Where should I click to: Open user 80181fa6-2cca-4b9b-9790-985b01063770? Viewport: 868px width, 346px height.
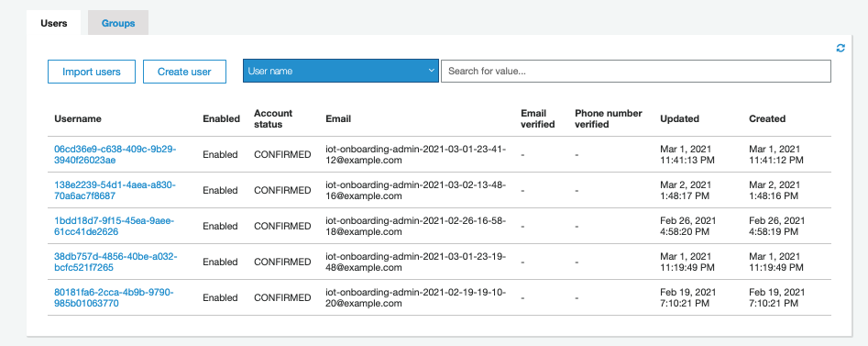click(x=114, y=297)
